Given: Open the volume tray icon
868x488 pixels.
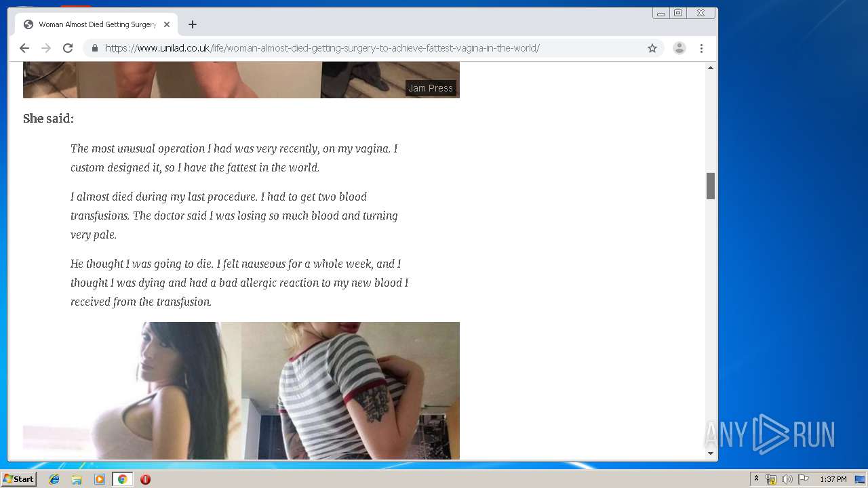Looking at the screenshot, I should pyautogui.click(x=787, y=479).
